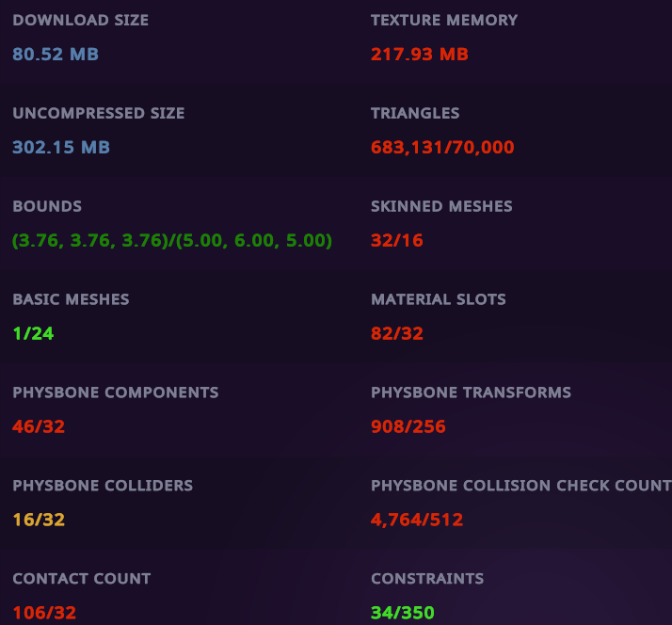Click the PhysBone Components label

(x=115, y=393)
